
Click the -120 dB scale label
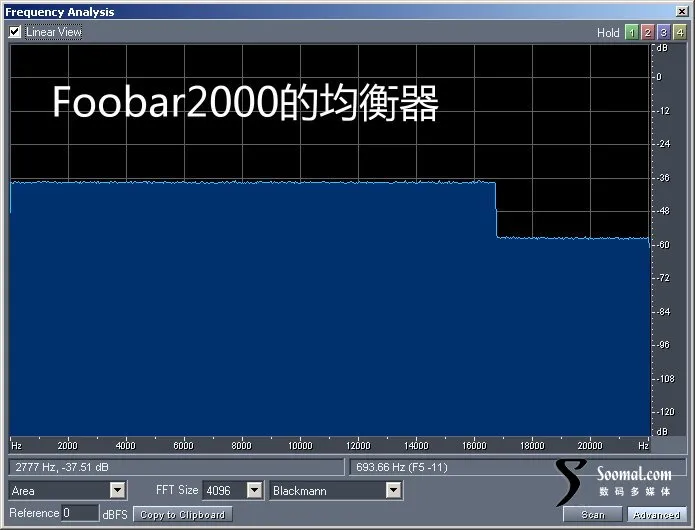(x=664, y=412)
